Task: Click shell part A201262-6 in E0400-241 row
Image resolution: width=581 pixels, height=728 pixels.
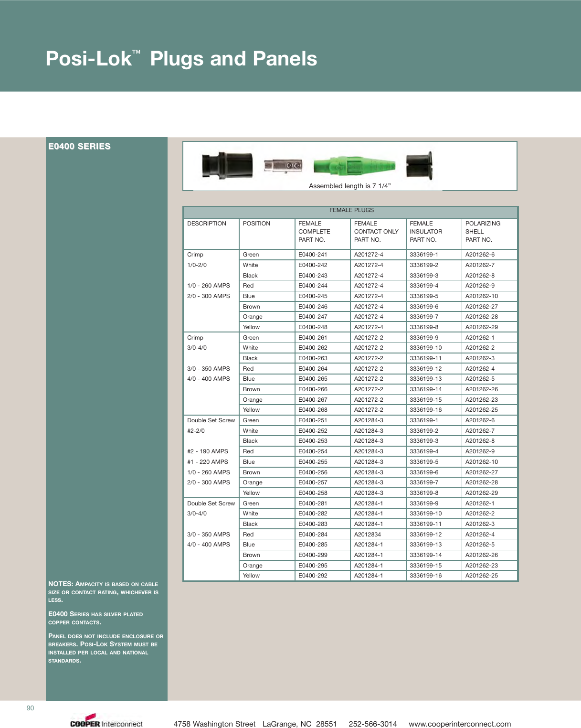Action: (x=480, y=255)
